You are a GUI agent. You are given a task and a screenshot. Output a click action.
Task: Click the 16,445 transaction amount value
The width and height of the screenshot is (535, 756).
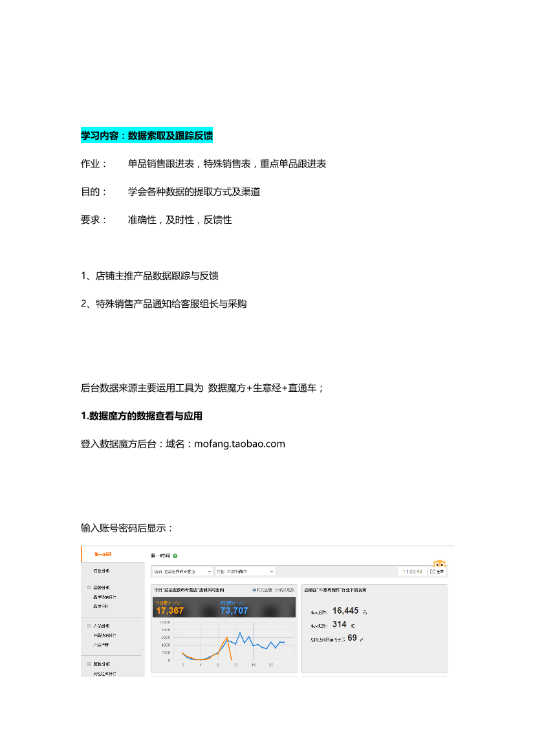tap(345, 611)
